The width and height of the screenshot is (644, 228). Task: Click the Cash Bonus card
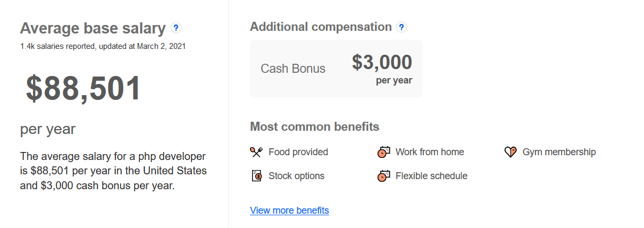pyautogui.click(x=336, y=69)
